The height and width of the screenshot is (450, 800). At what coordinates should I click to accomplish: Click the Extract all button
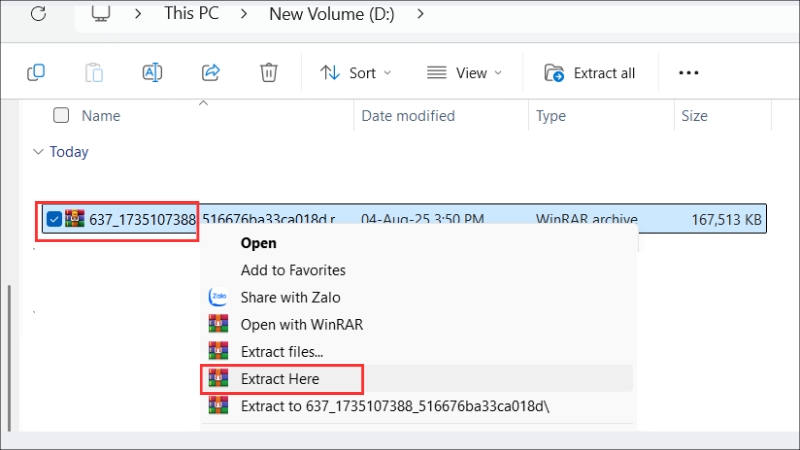590,73
